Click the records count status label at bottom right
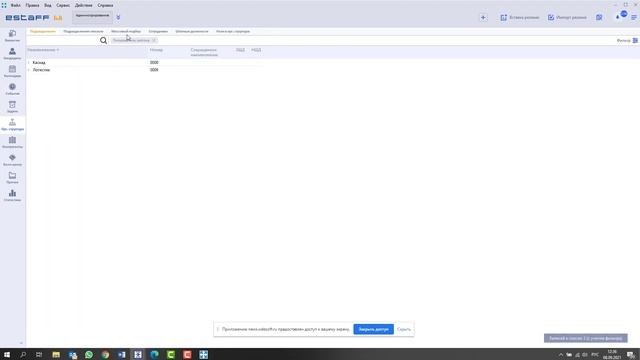Image resolution: width=640 pixels, height=360 pixels. point(585,338)
